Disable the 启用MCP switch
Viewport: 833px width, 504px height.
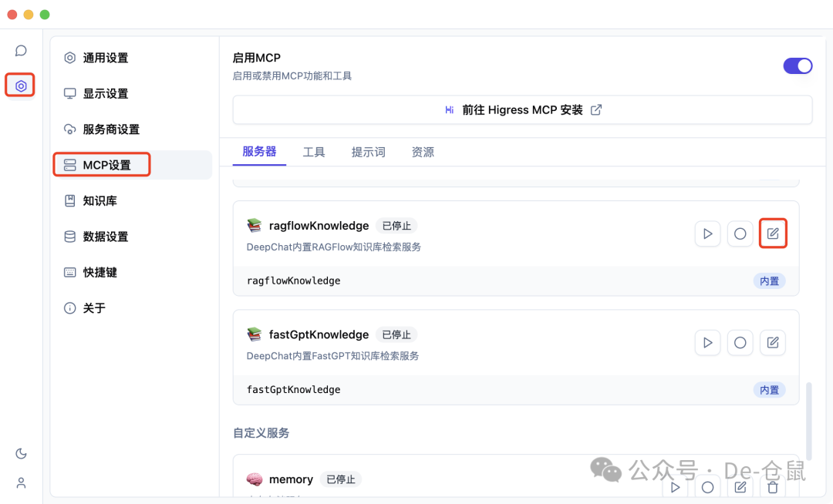[798, 66]
